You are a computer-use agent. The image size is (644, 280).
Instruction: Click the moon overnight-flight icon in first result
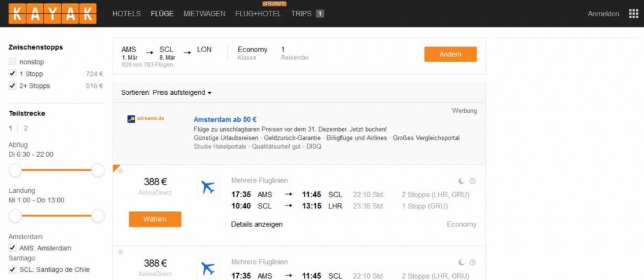pos(462,181)
